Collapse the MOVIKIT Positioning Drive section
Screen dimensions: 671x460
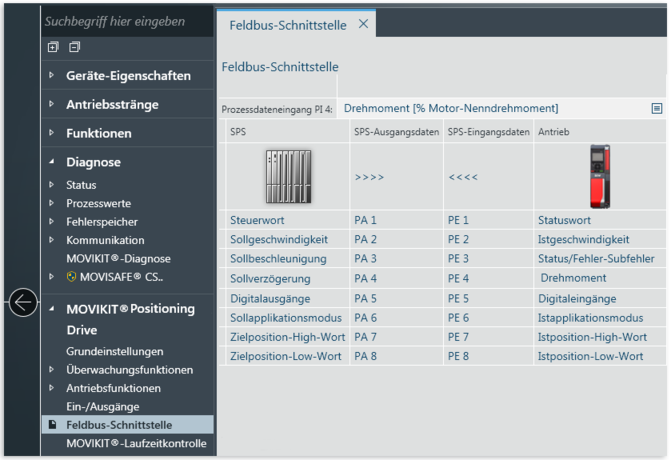coord(52,309)
